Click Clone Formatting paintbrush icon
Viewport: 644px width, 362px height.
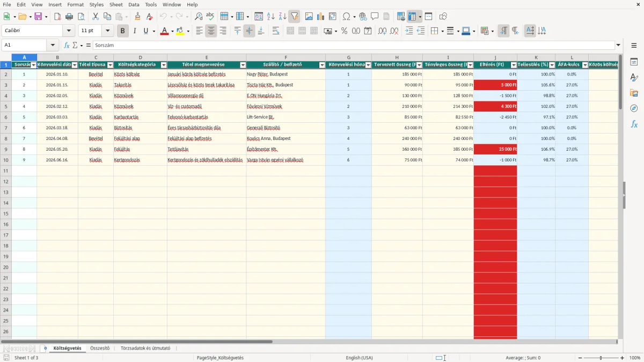coord(137,17)
